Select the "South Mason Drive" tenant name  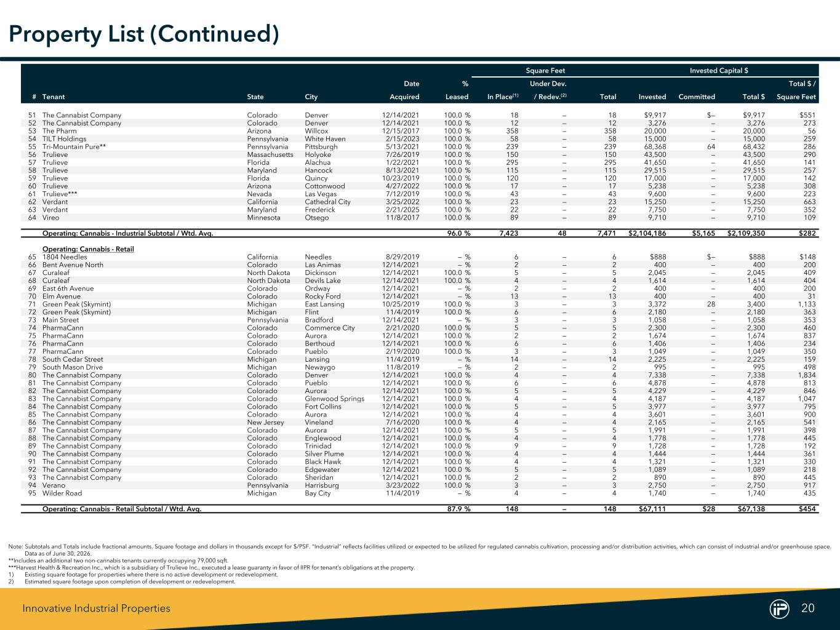(x=73, y=367)
